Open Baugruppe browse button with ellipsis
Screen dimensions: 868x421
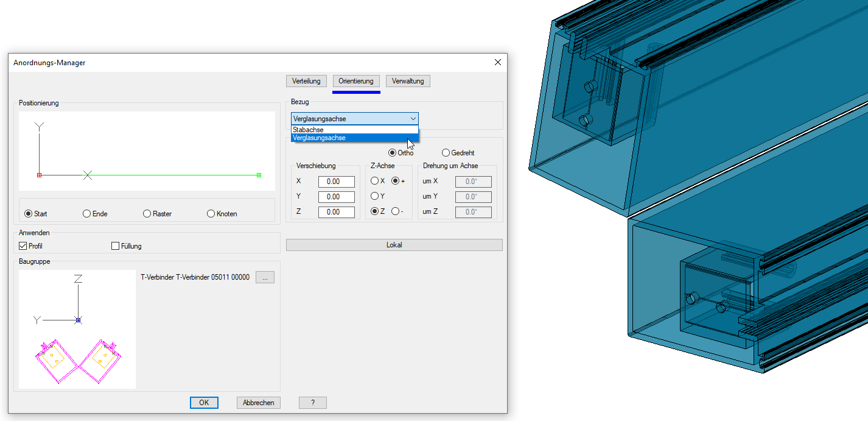pos(265,277)
